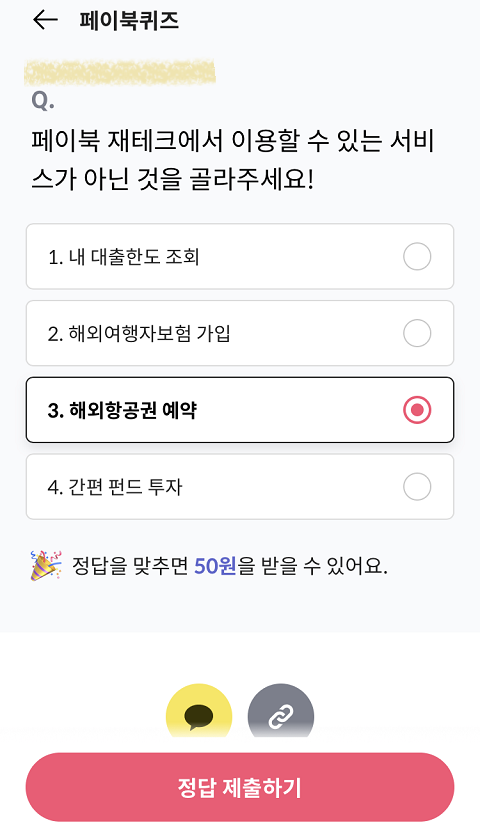Tap the blurred yellow banner strip

[x=120, y=73]
